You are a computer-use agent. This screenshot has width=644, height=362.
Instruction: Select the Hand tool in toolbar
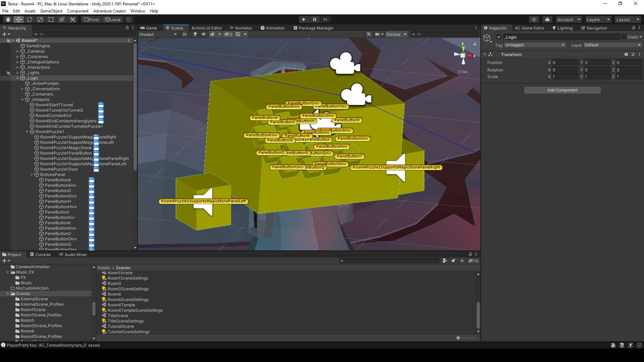click(8, 19)
